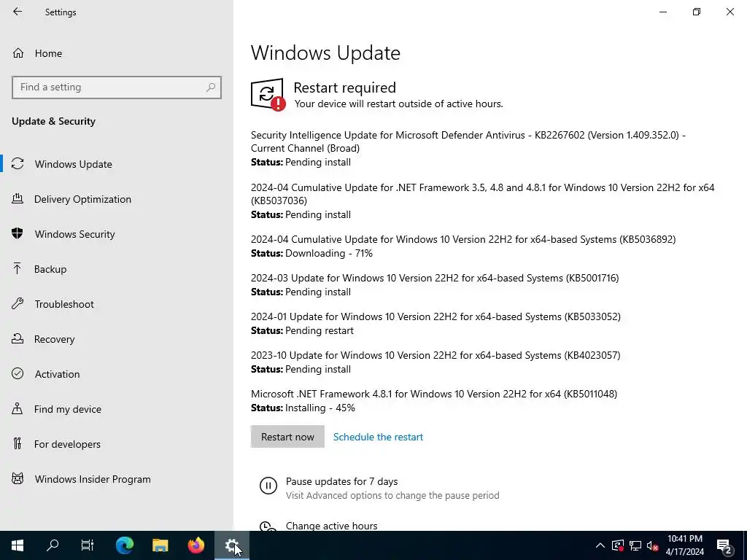Click the Windows Insider Program cat icon

[18, 479]
